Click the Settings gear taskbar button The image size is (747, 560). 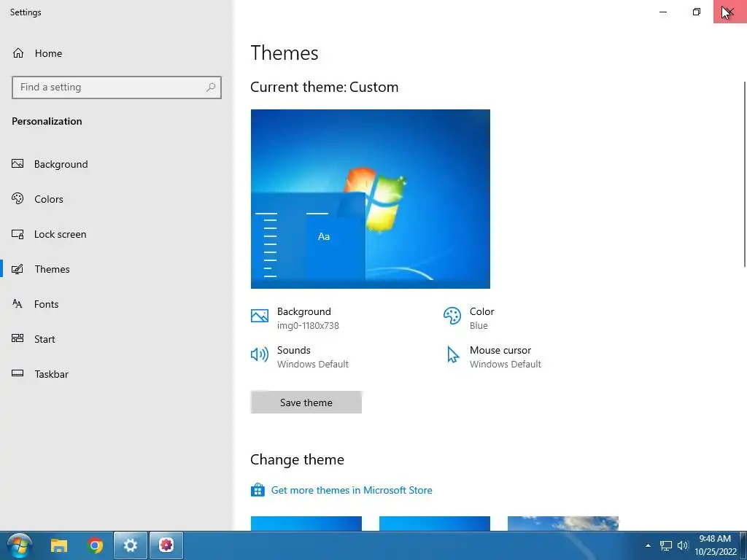pos(131,545)
